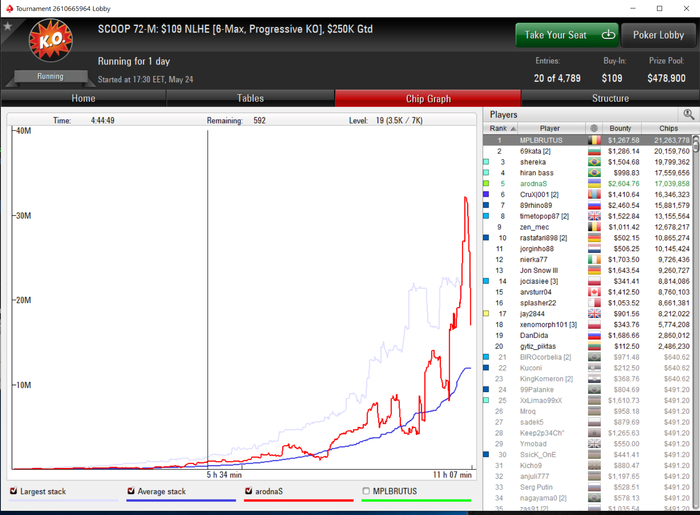Select player row DanDida
Viewport: 700px width, 515px height.
pyautogui.click(x=588, y=335)
